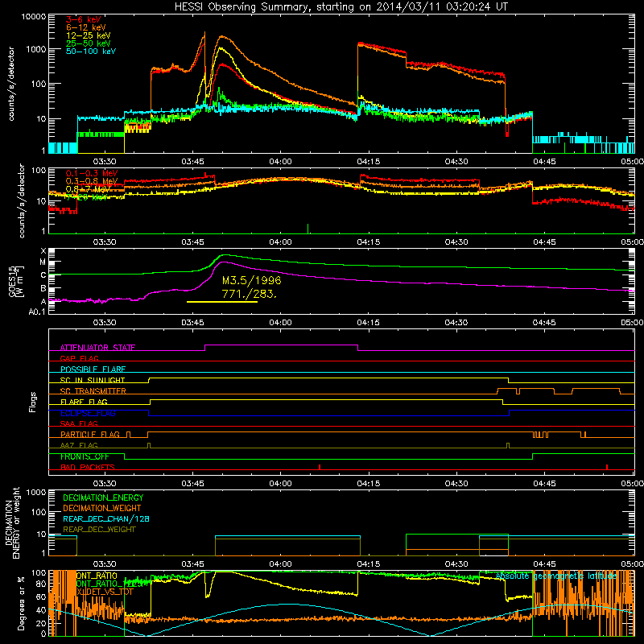Select the SAA_FLAG label
644x644 pixels.
[x=79, y=423]
